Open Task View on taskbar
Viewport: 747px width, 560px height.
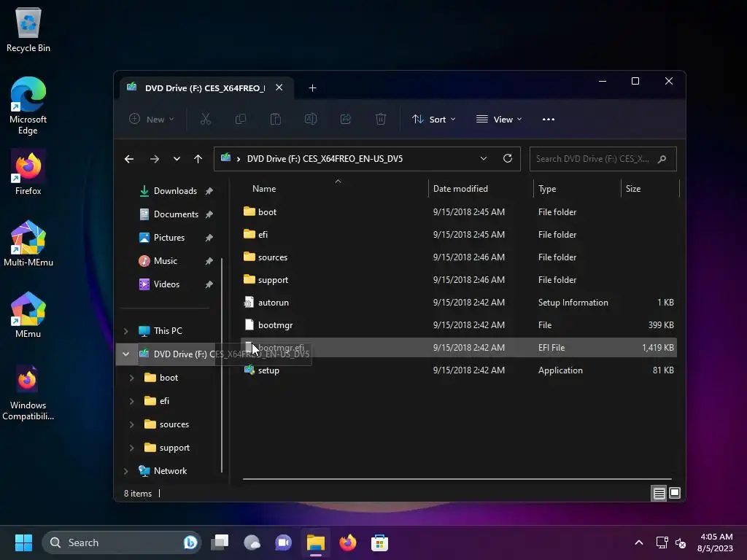220,542
